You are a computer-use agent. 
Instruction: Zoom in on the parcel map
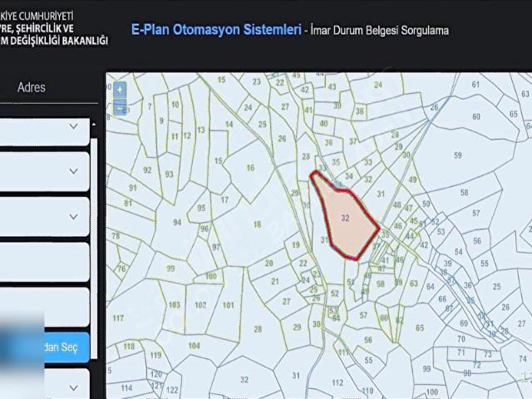coord(121,89)
